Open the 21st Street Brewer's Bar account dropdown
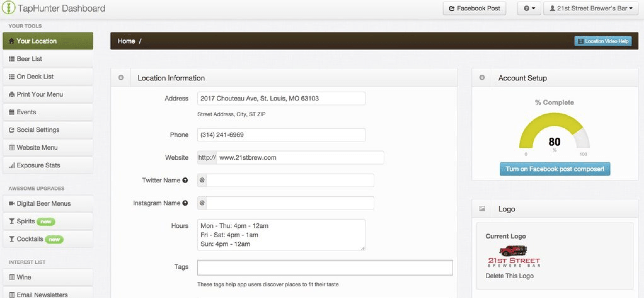This screenshot has width=644, height=298. (x=591, y=8)
